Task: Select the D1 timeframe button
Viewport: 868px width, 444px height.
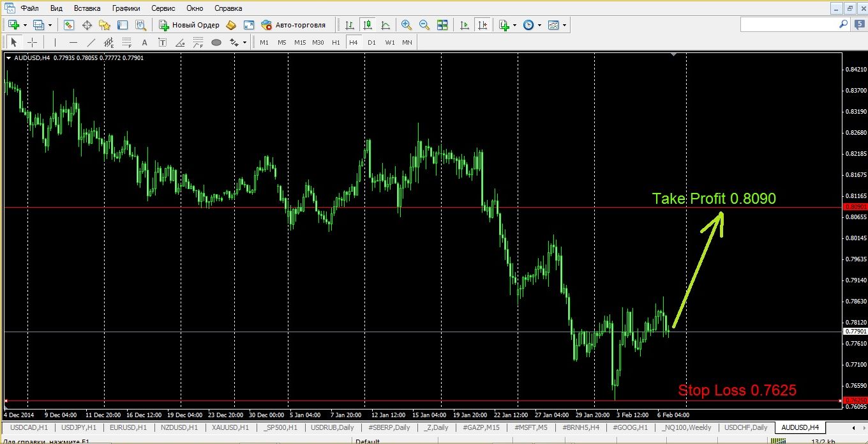Action: (x=371, y=43)
